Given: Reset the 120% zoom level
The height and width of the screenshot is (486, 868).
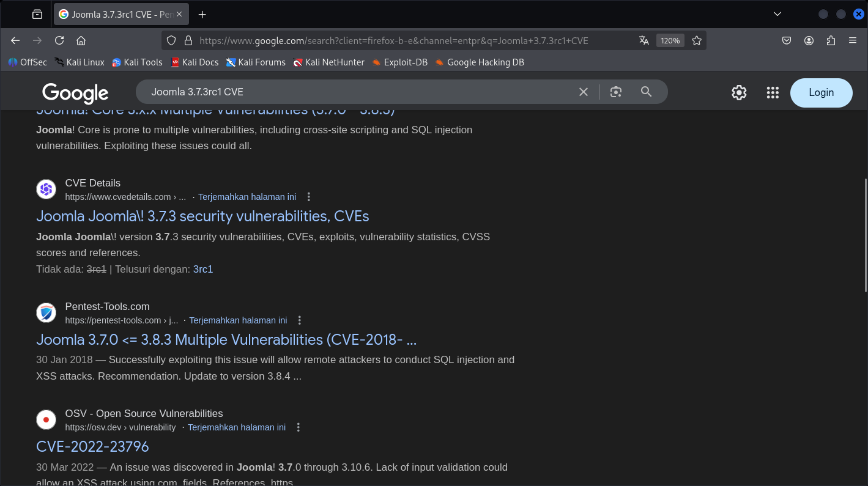Looking at the screenshot, I should (x=670, y=40).
